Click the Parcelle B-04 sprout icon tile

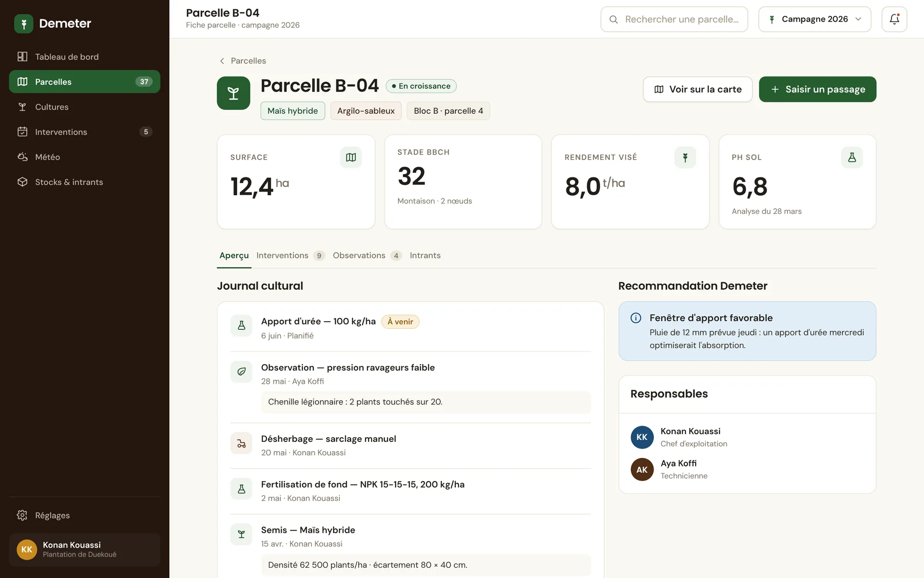234,93
